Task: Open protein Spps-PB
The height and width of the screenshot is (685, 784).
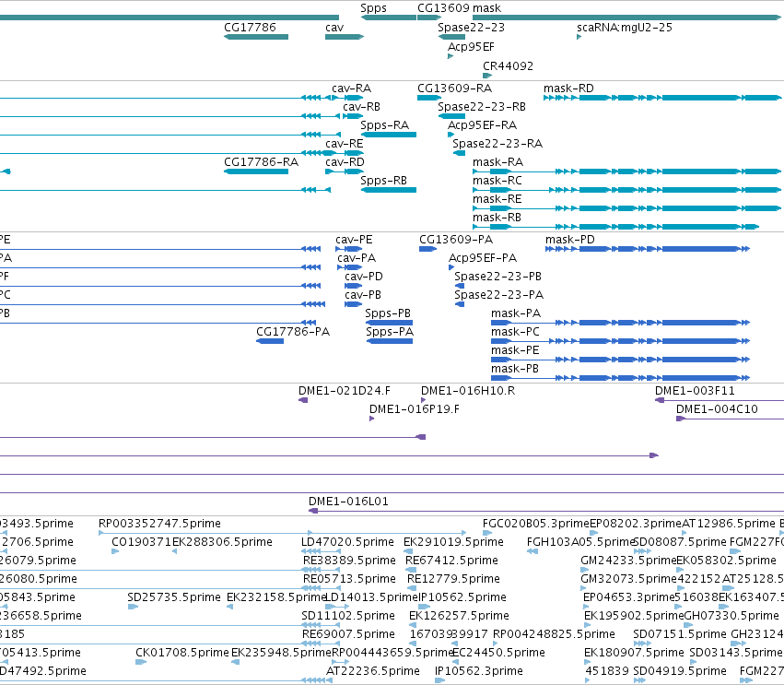Action: pyautogui.click(x=388, y=313)
